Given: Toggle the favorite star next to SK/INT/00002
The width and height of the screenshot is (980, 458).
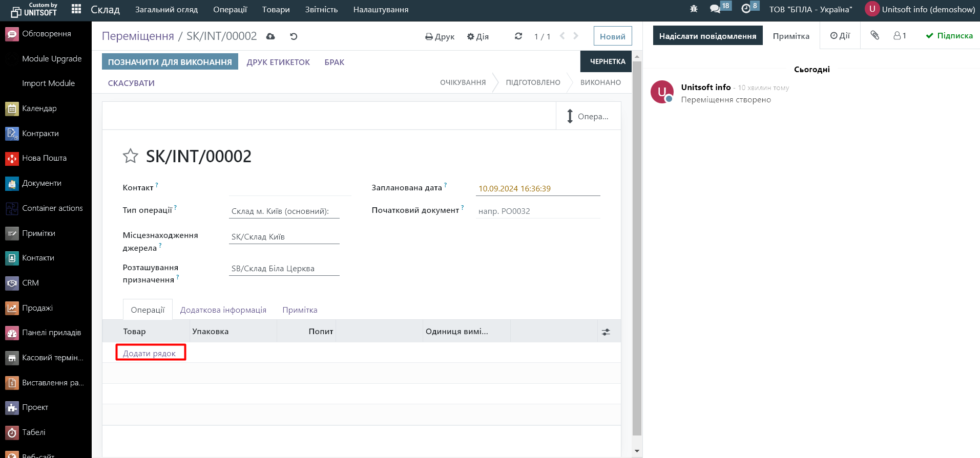Looking at the screenshot, I should [x=131, y=156].
